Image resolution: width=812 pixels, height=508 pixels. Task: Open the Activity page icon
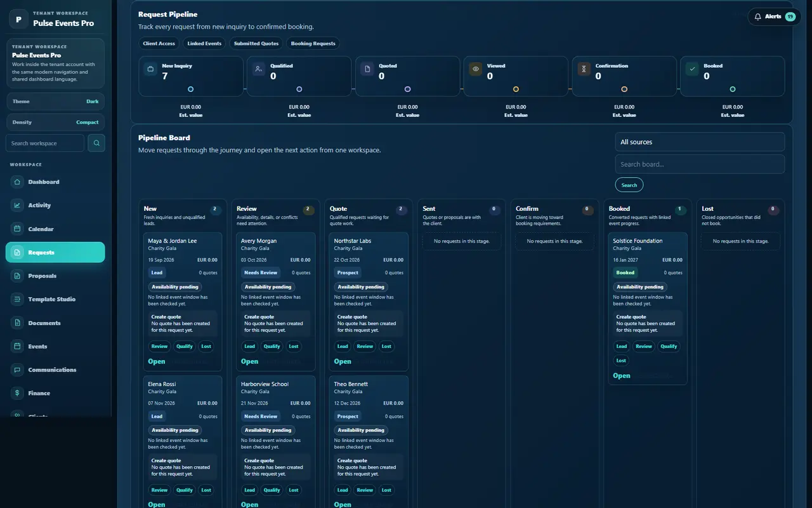pos(17,205)
